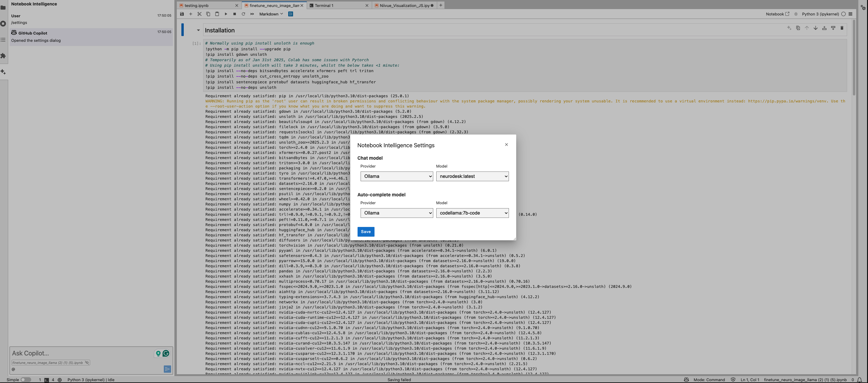Run the selected cell and advance
Viewport: 868px width, 383px height.
226,14
